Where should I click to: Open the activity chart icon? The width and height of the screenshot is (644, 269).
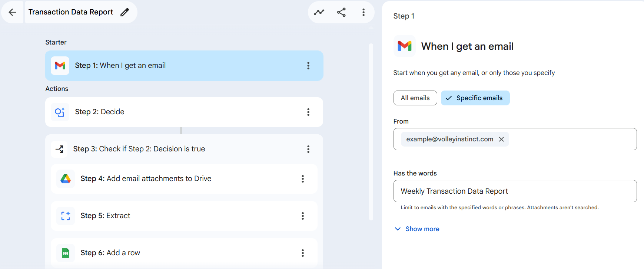coord(319,12)
